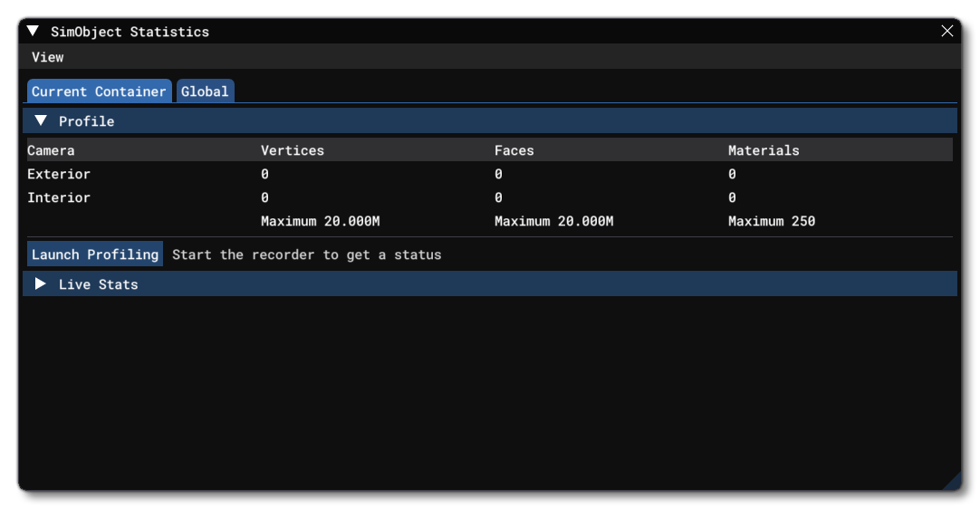Select the Camera column header

[52, 150]
